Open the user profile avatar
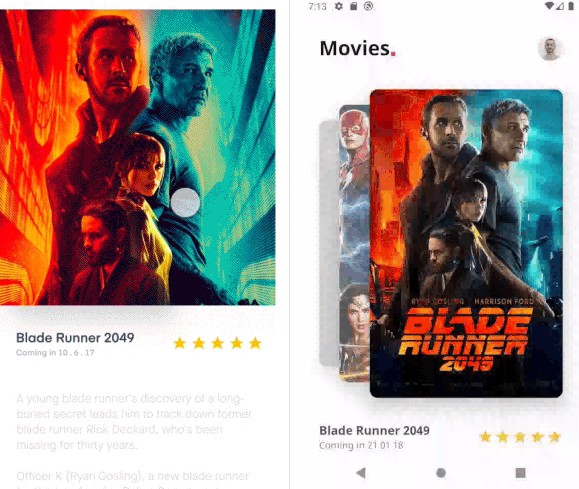Image resolution: width=579 pixels, height=489 pixels. [550, 49]
